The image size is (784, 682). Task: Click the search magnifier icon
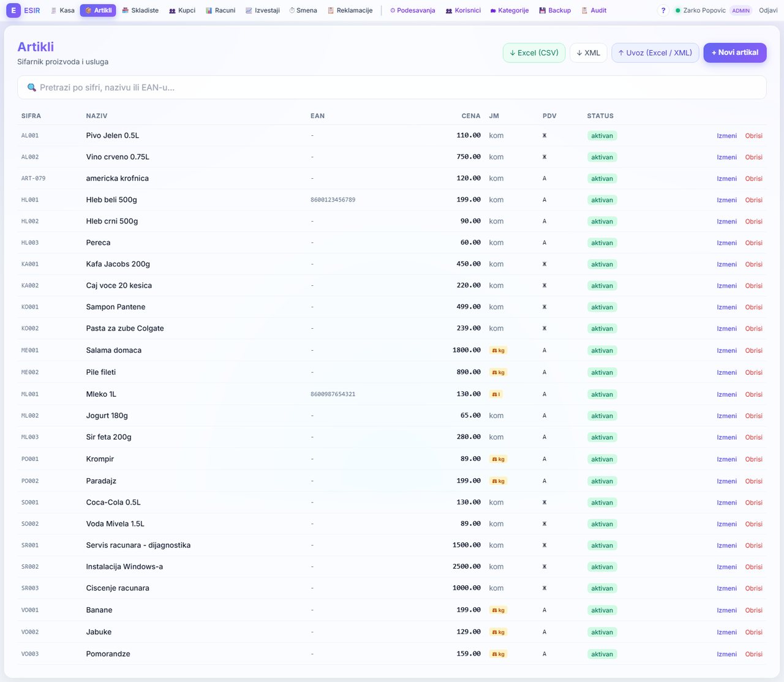[x=32, y=88]
